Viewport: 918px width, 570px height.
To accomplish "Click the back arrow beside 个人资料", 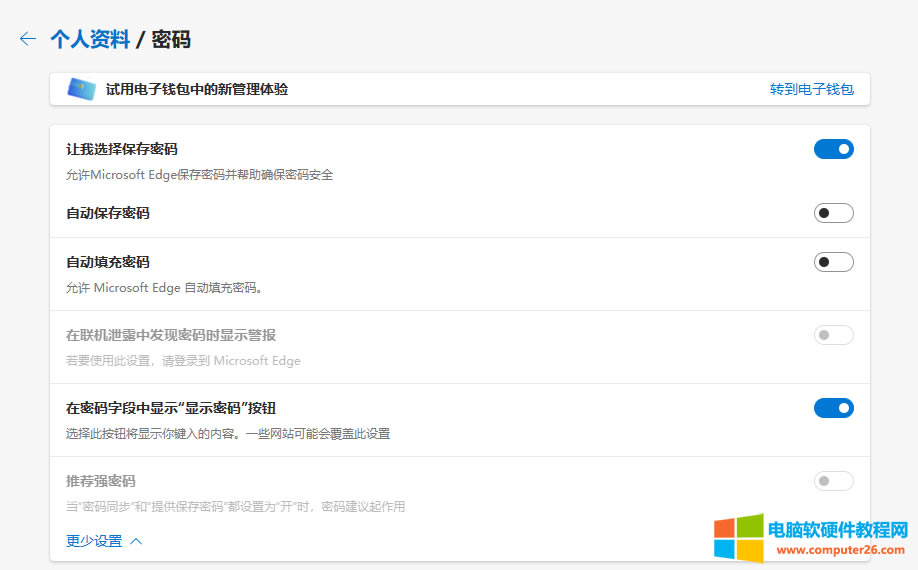I will tap(27, 39).
